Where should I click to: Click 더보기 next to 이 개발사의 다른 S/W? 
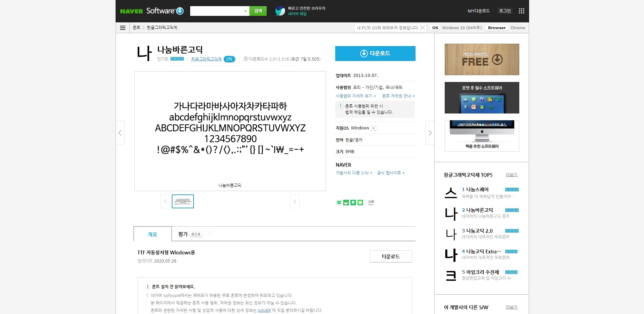coord(511,307)
